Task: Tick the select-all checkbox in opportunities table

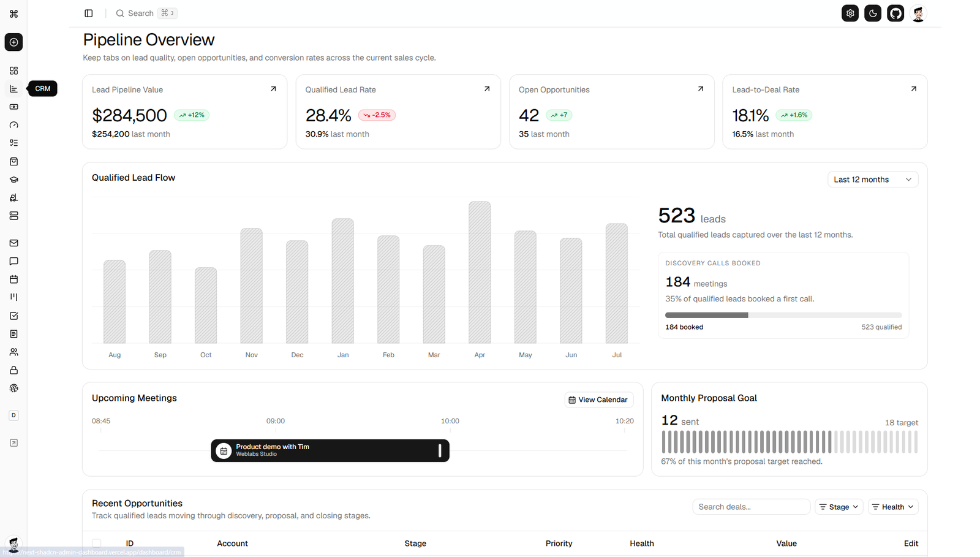Action: 97,544
